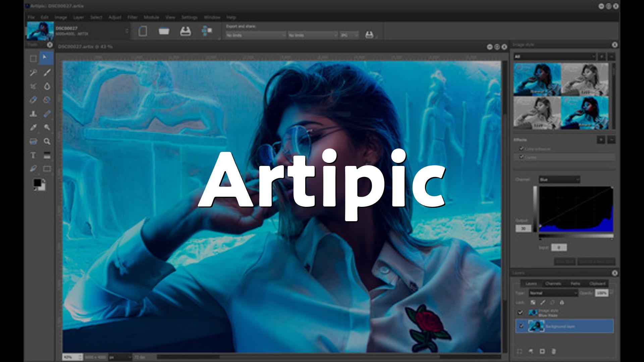Expand the DSC00027 document switcher arrows
Viewport: 644px width, 362px height.
coord(127,31)
